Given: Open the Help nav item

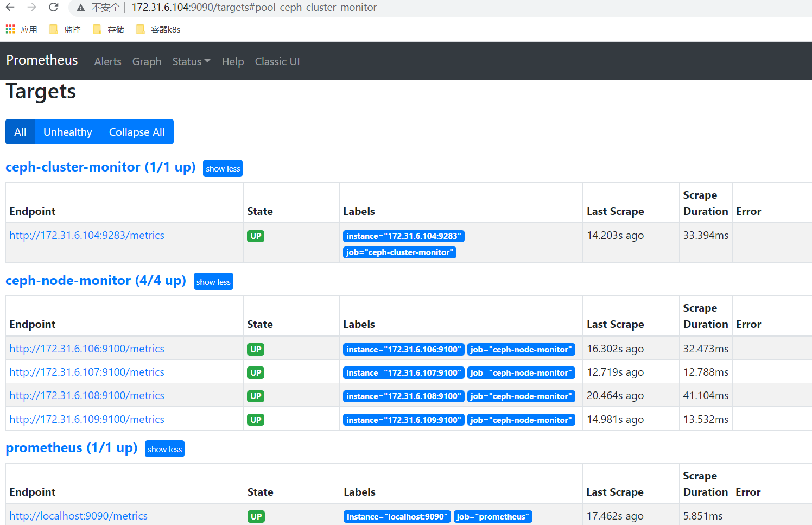Looking at the screenshot, I should coord(233,61).
